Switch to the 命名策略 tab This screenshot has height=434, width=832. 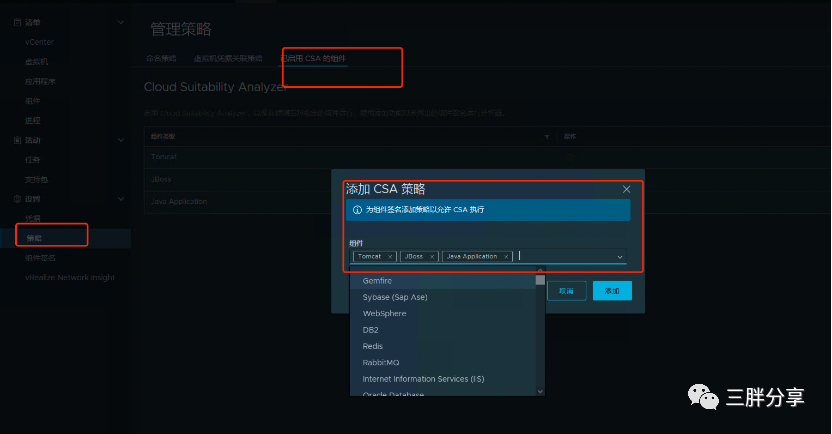point(161,58)
